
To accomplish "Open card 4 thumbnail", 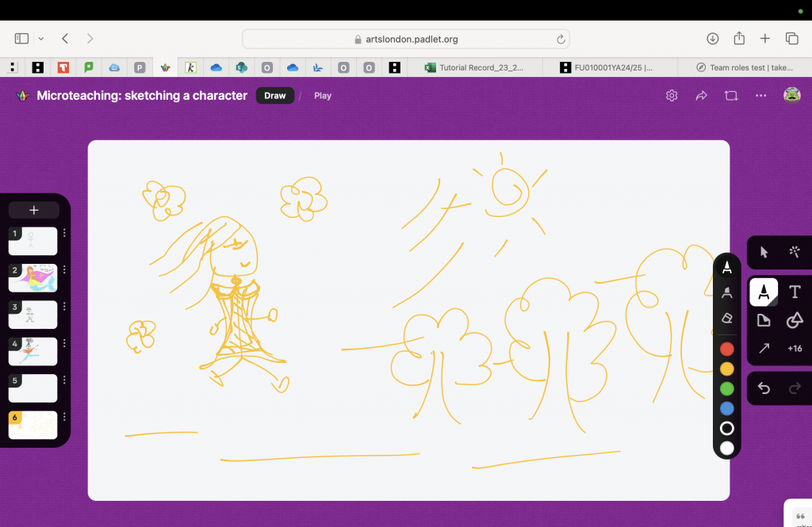I will pos(33,351).
